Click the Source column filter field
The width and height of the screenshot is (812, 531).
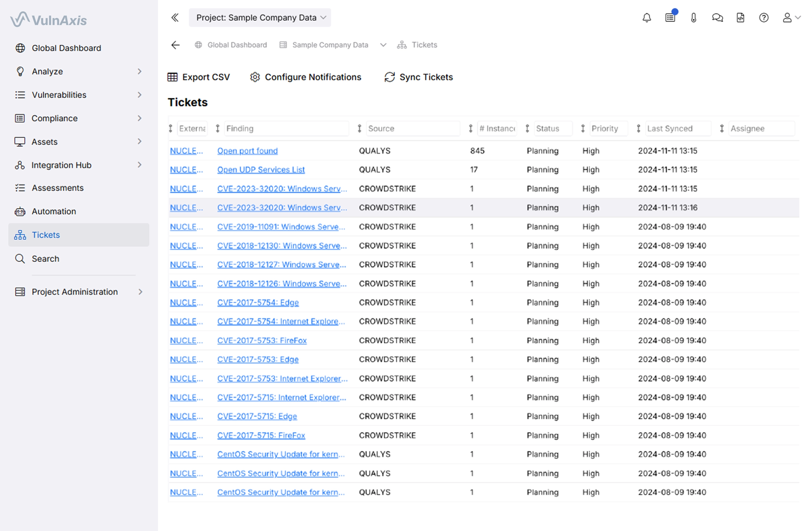(x=413, y=128)
